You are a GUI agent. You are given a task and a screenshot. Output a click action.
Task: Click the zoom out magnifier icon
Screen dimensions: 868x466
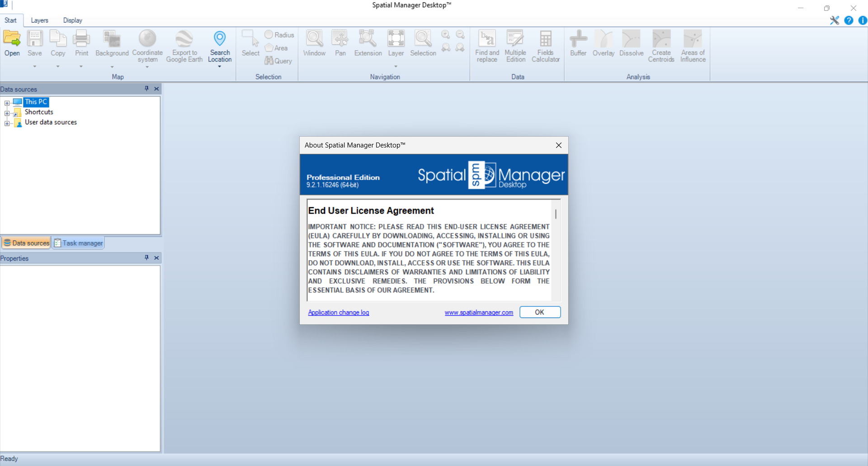click(460, 34)
